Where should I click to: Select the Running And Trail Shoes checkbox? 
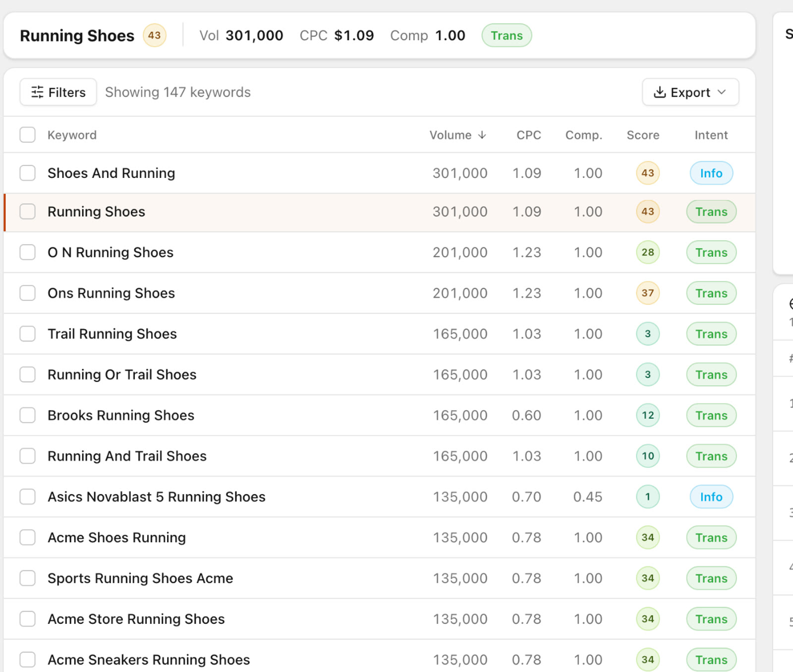(x=28, y=456)
